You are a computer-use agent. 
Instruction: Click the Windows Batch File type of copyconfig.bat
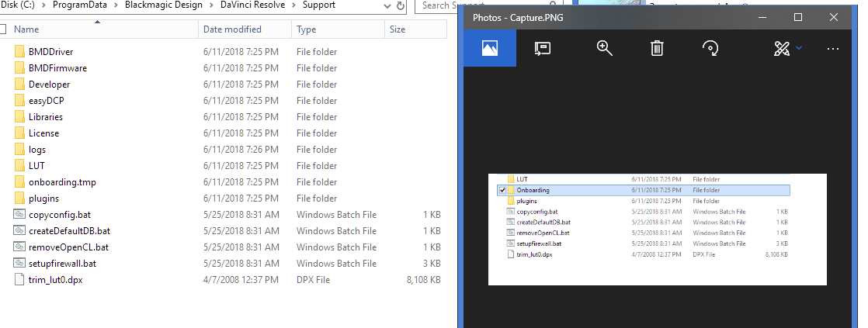coord(337,215)
